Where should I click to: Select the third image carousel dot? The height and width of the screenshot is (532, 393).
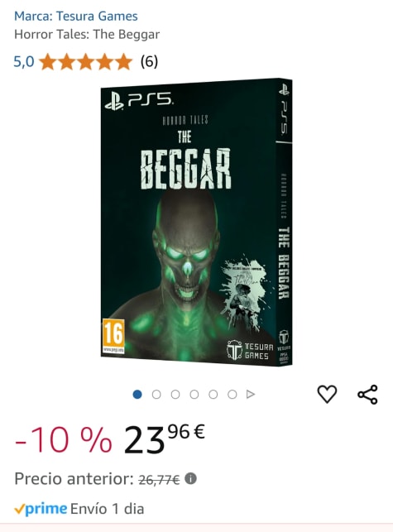pos(175,395)
